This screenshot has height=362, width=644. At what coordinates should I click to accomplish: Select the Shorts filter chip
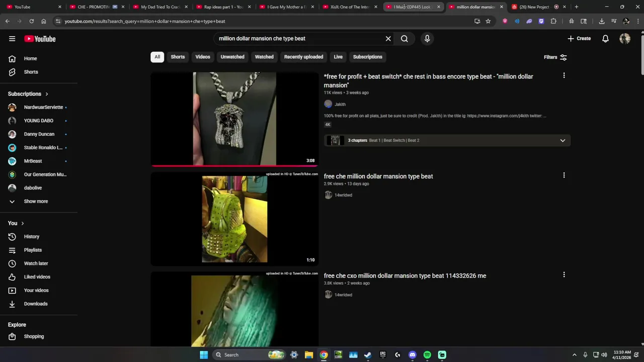tap(178, 57)
